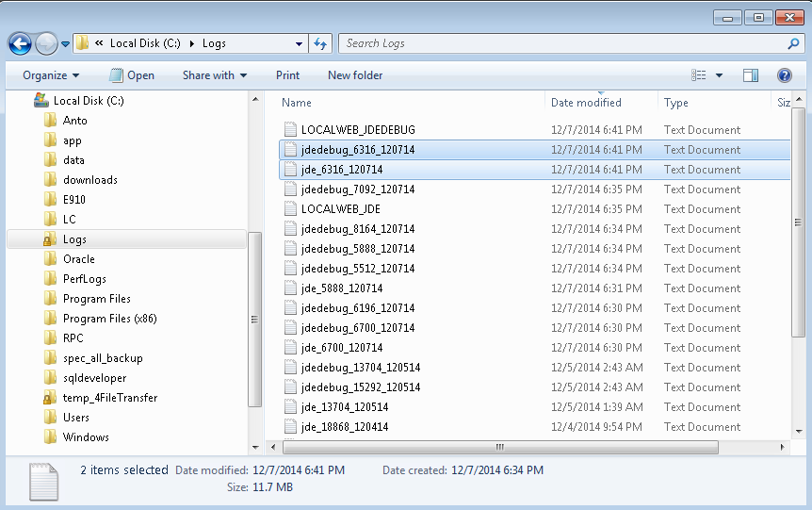
Task: Click the search magnifier icon
Action: coord(793,44)
